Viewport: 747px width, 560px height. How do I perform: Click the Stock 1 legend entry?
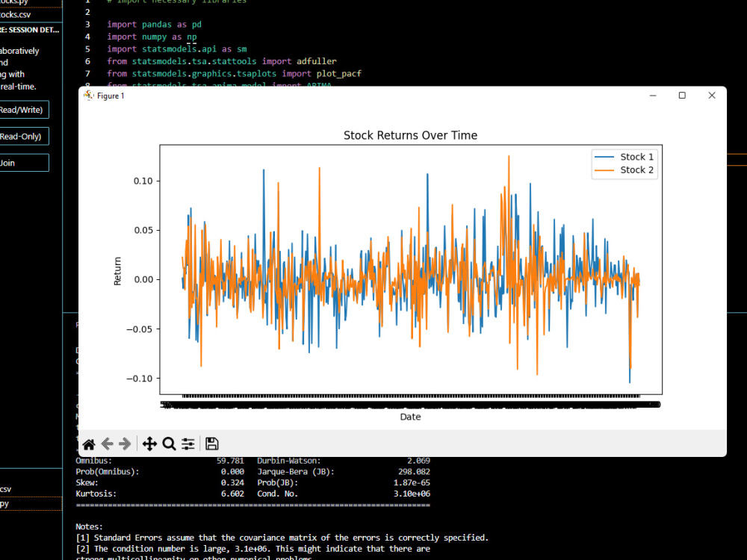624,157
